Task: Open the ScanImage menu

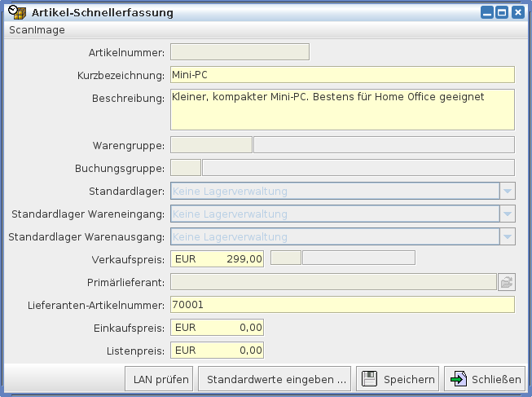Action: (x=37, y=30)
